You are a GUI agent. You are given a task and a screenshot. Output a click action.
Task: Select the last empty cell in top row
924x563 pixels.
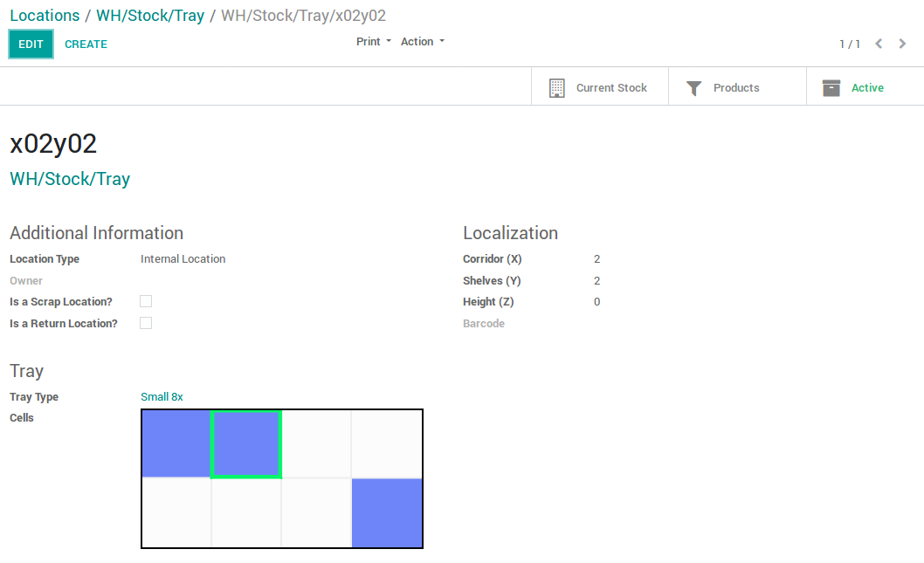[x=387, y=444]
